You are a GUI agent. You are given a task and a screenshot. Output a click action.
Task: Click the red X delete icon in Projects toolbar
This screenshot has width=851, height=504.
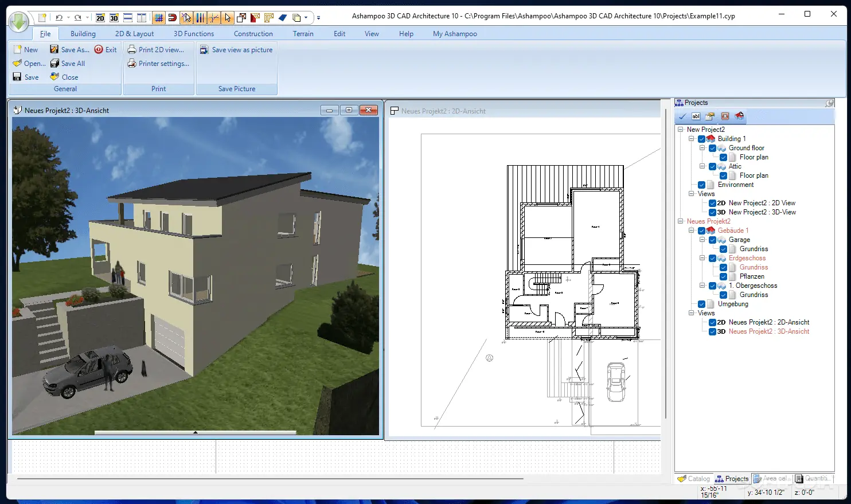pyautogui.click(x=725, y=116)
